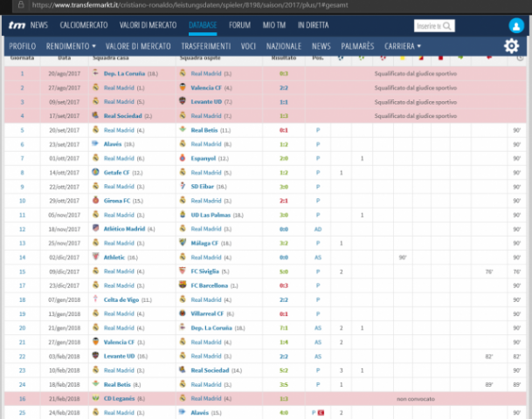
Task: Click the Celta de Vigo crest
Action: 96,299
